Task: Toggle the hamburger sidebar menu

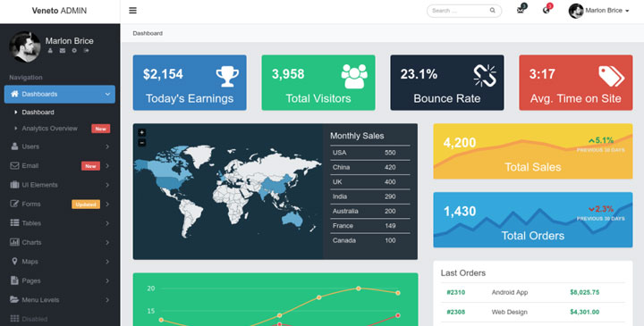Action: pos(132,11)
